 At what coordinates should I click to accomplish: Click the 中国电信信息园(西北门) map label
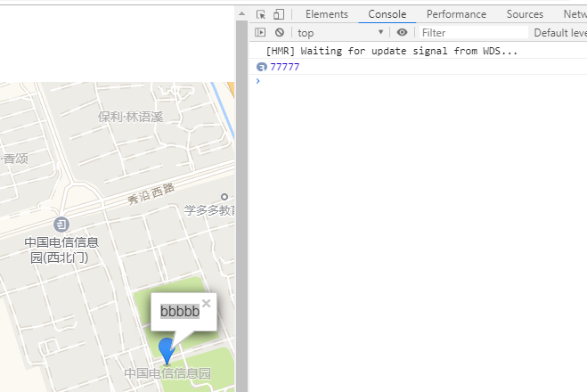(61, 249)
